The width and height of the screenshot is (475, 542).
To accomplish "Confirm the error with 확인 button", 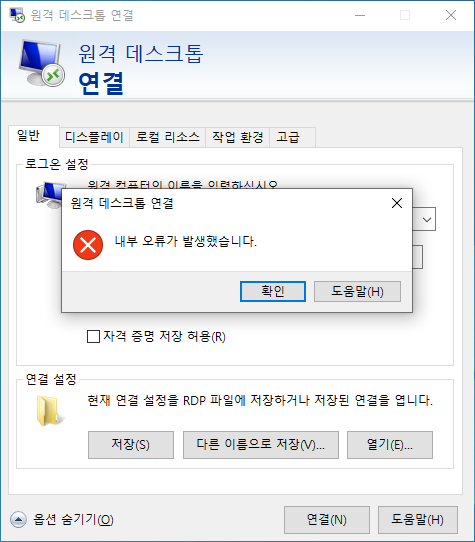I will (x=273, y=291).
